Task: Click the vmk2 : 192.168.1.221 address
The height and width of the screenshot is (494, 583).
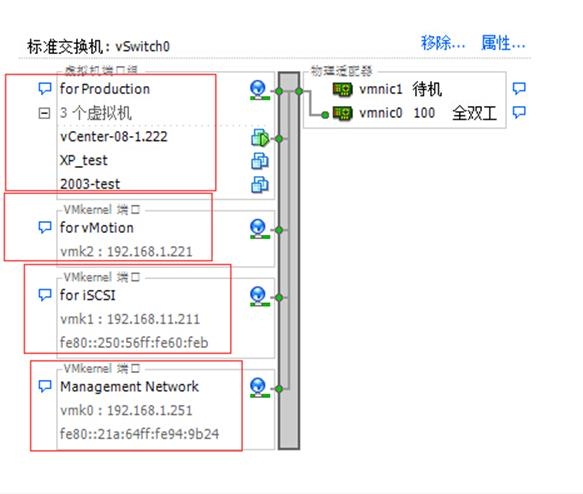Action: click(126, 252)
